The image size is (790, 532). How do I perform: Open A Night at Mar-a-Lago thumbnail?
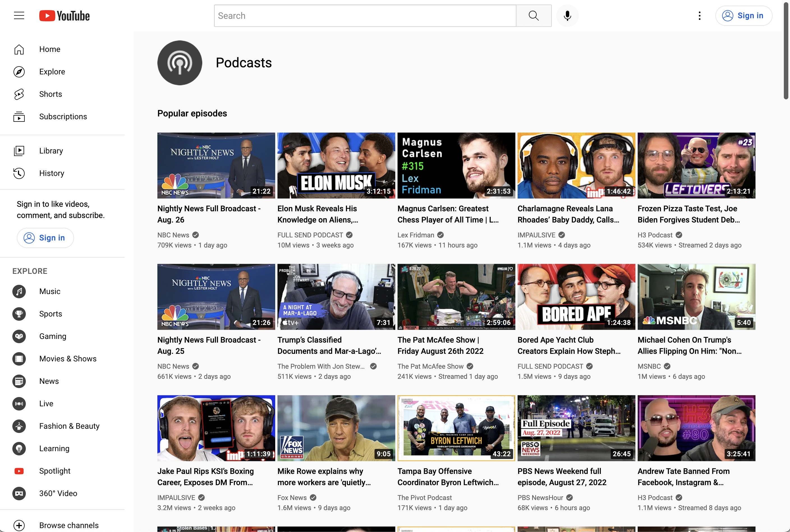pyautogui.click(x=336, y=297)
